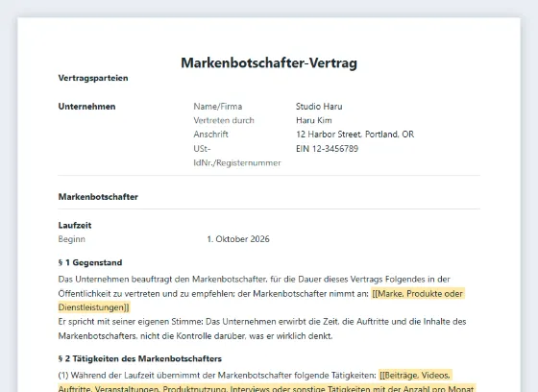
Task: Click the Markenbotschafter-Vertrag document title
Action: click(269, 62)
